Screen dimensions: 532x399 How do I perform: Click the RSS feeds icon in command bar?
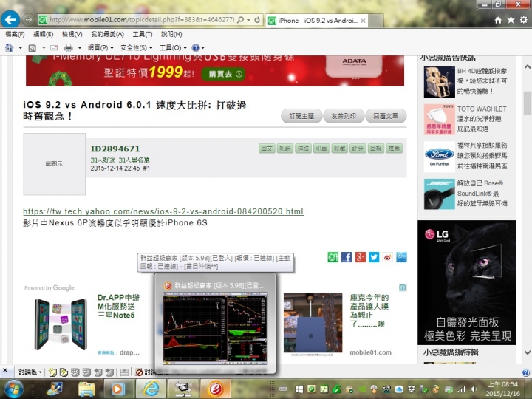33,48
